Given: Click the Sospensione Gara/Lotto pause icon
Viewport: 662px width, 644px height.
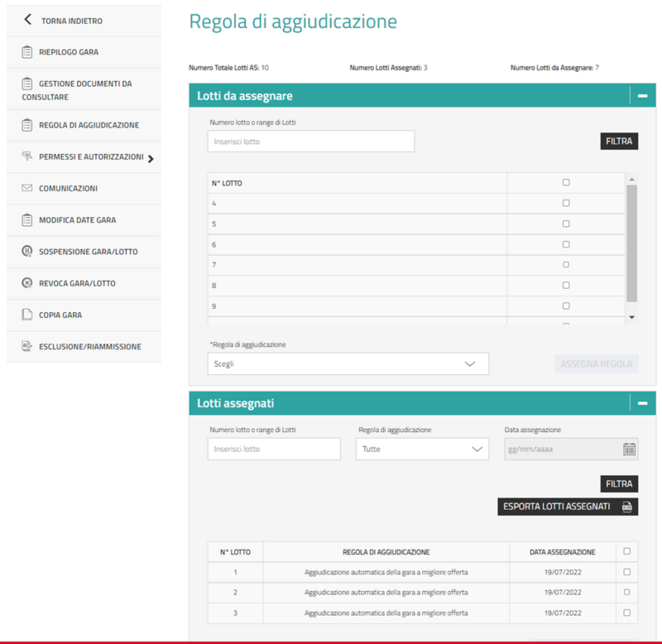Looking at the screenshot, I should [x=27, y=252].
